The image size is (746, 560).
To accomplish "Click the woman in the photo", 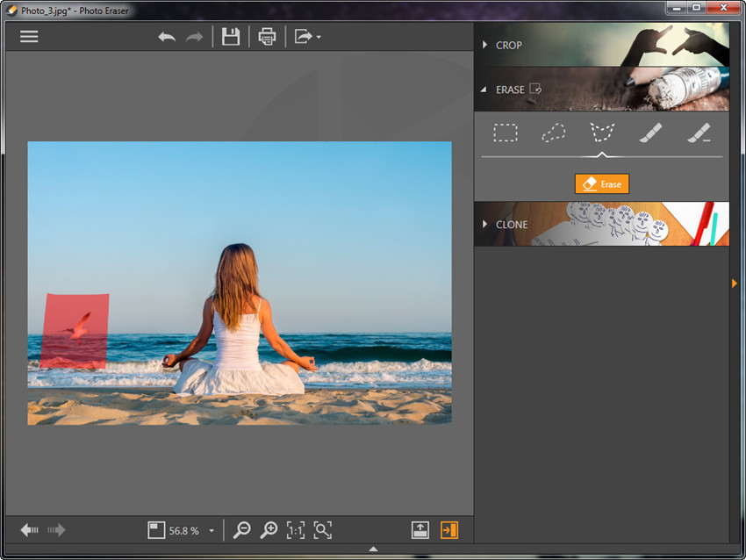I will coord(238,321).
